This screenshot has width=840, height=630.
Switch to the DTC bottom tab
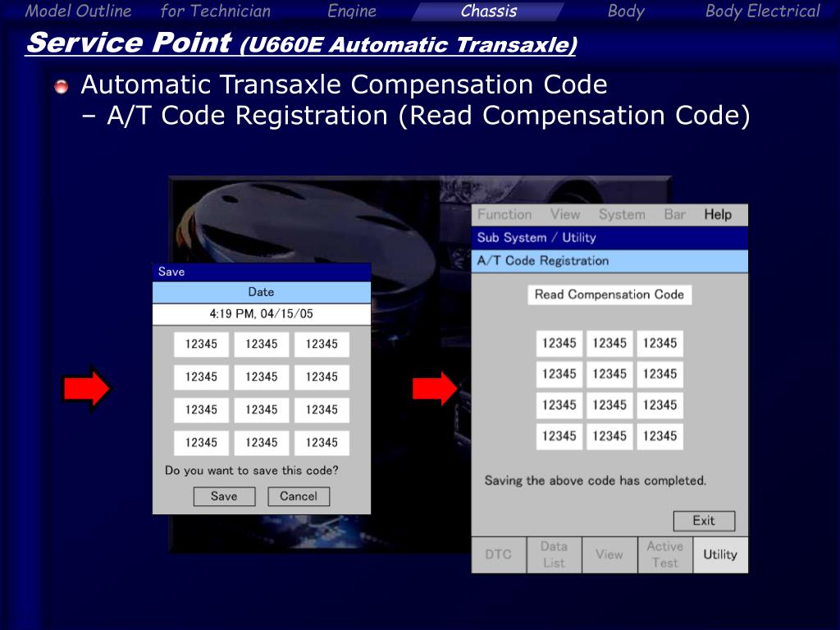(499, 555)
